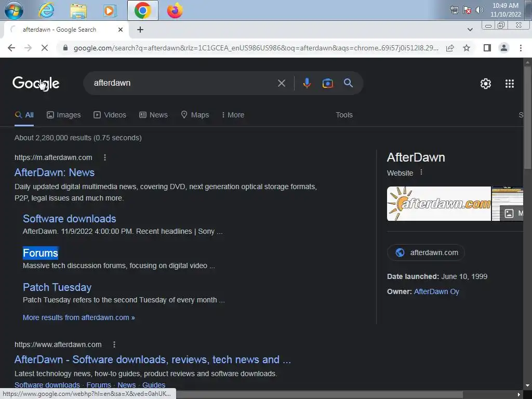Viewport: 532px width, 399px height.
Task: Open the Software downloads sitelink heading
Action: (69, 219)
